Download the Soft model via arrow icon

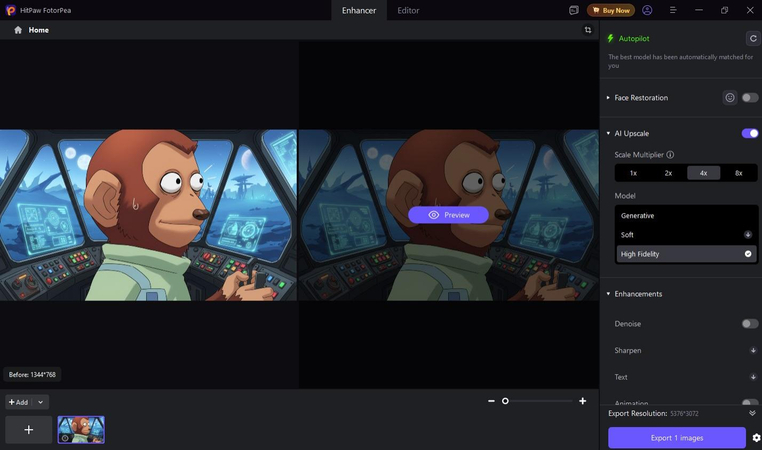click(748, 235)
